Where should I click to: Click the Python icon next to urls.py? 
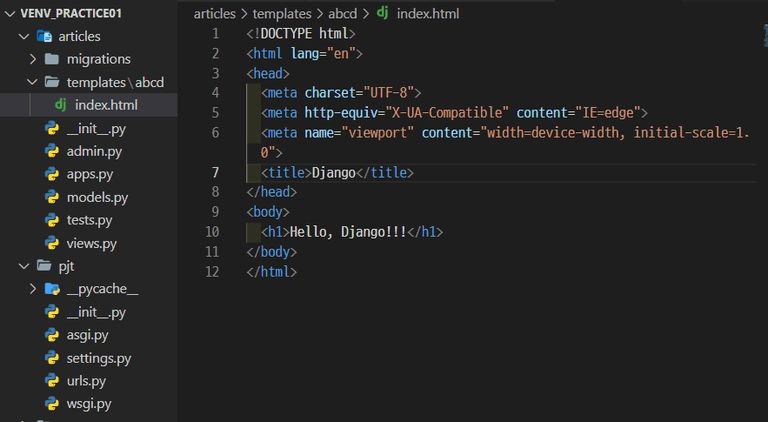52,381
